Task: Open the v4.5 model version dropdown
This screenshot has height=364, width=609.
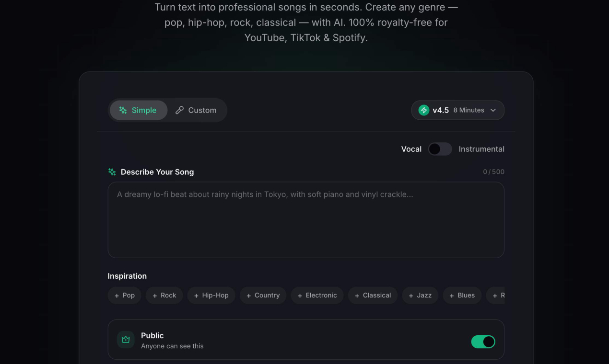Action: pyautogui.click(x=457, y=110)
